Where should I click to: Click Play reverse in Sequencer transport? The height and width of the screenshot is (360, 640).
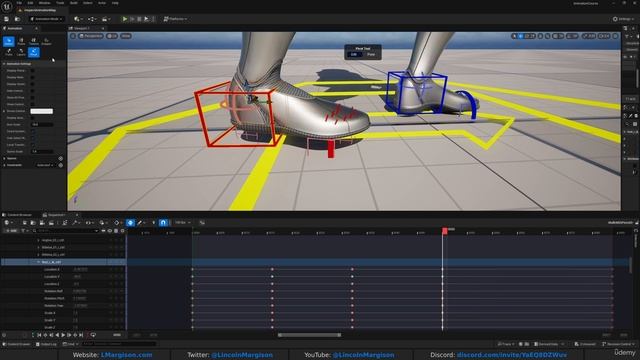[57, 335]
